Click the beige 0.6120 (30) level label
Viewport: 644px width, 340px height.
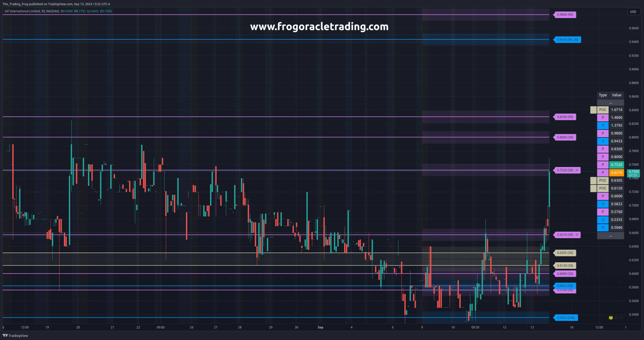pos(565,266)
